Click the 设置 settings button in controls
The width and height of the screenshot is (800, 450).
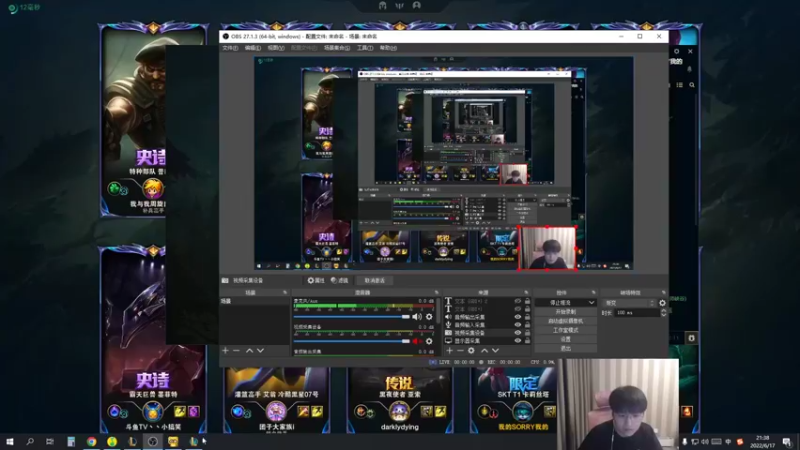(565, 339)
